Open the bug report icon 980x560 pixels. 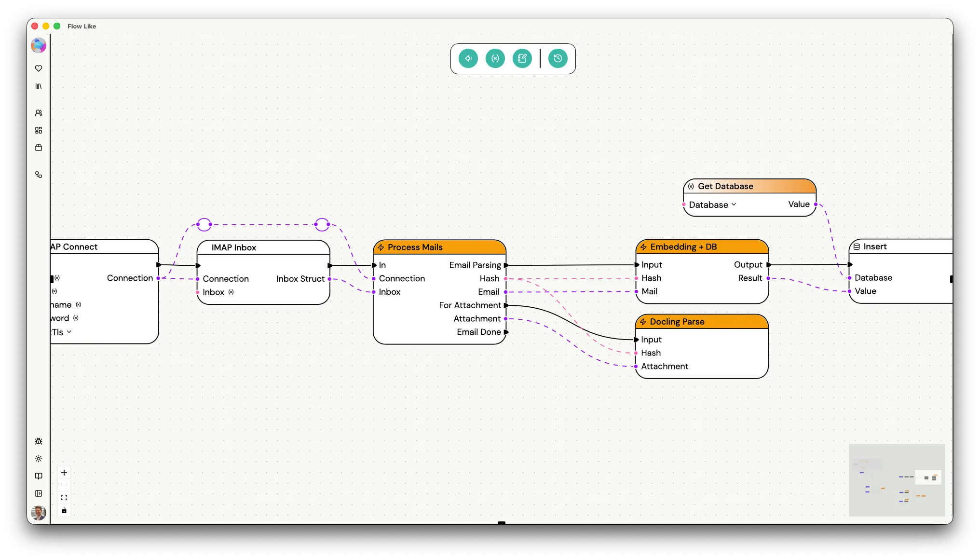tap(39, 441)
